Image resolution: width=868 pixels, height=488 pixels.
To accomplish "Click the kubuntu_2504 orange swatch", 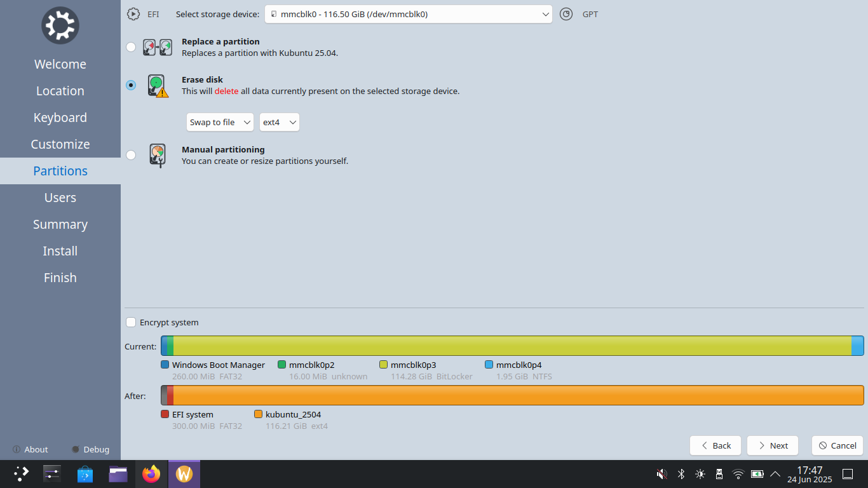I will click(x=258, y=414).
